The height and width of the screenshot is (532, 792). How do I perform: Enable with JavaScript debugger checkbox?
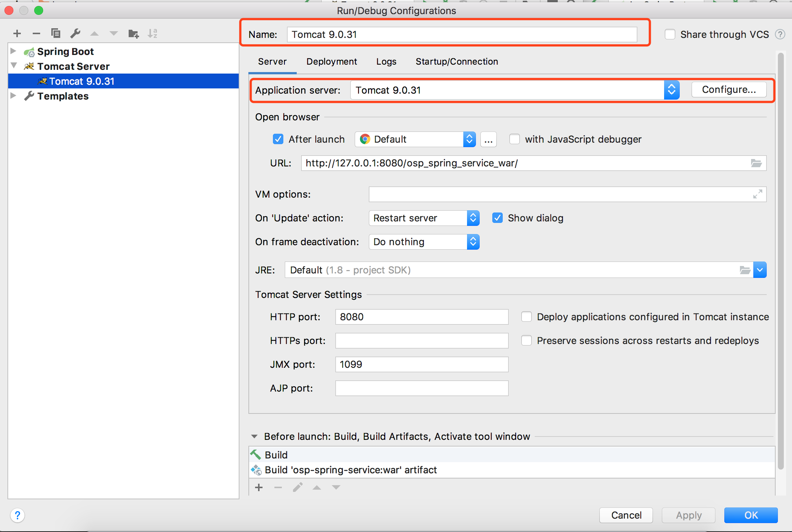click(515, 139)
